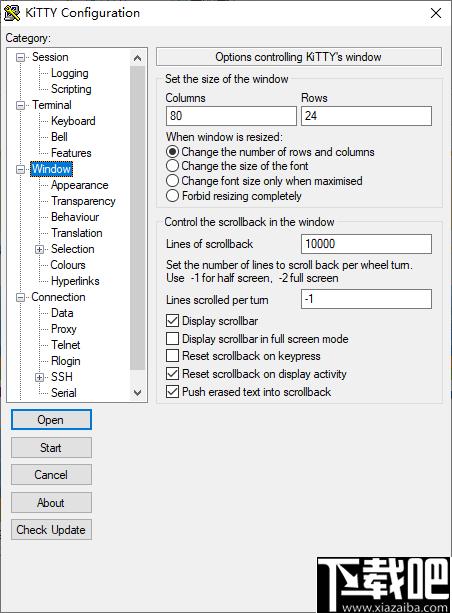Image resolution: width=452 pixels, height=613 pixels.
Task: Collapse the Connection tree node
Action: [20, 298]
